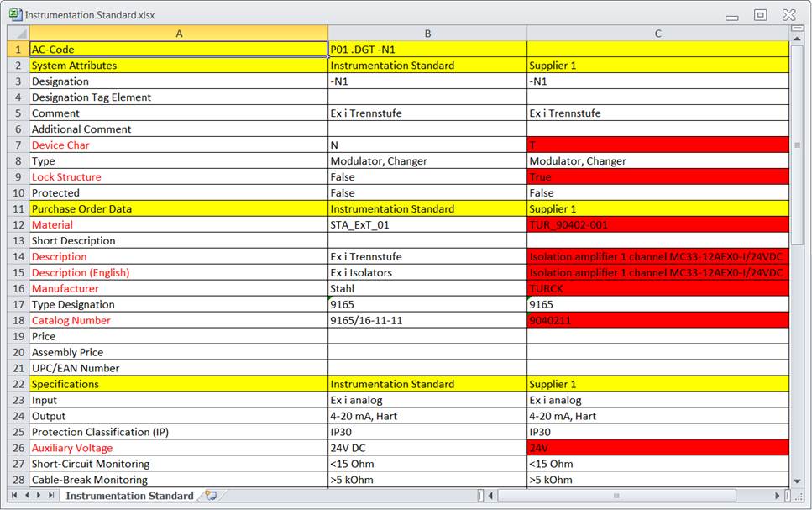
Task: Go to next sheet navigation arrow
Action: [x=39, y=496]
